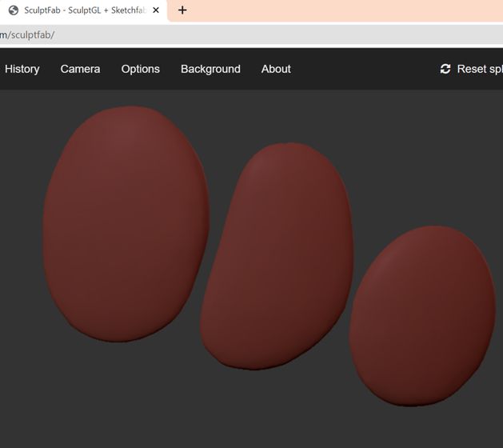Image resolution: width=503 pixels, height=448 pixels.
Task: Open the History menu
Action: 22,69
